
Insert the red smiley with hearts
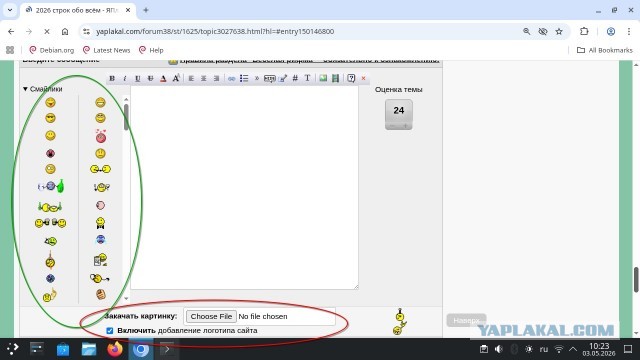pyautogui.click(x=100, y=136)
